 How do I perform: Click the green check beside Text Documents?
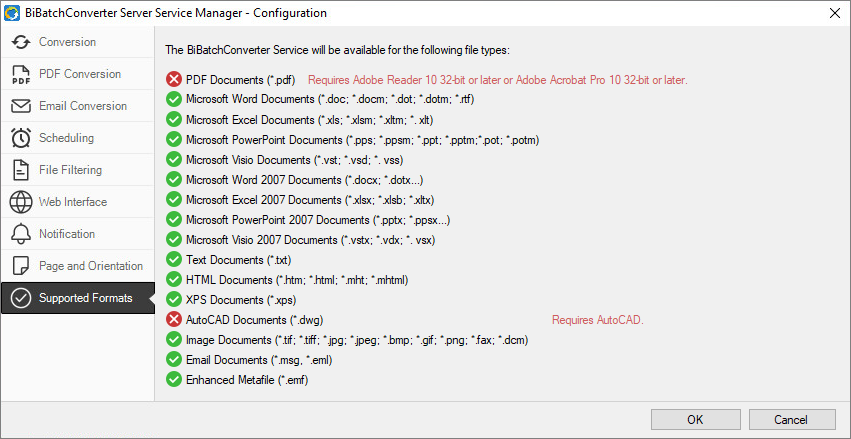pos(174,260)
